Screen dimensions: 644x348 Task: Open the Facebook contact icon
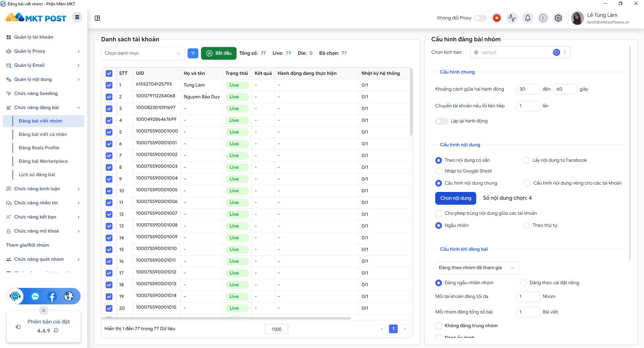52,296
